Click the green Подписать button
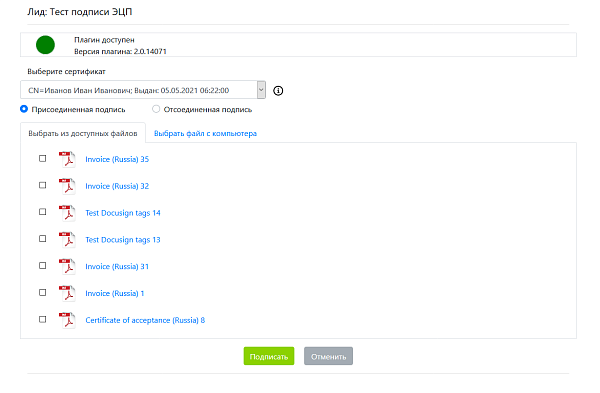 click(269, 356)
